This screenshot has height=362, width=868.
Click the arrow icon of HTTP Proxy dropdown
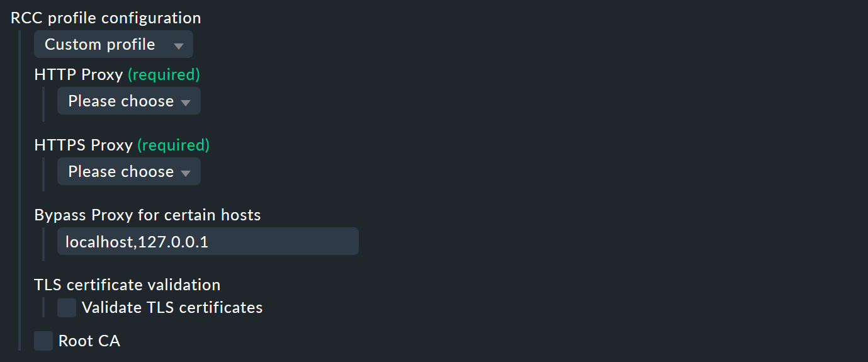185,103
